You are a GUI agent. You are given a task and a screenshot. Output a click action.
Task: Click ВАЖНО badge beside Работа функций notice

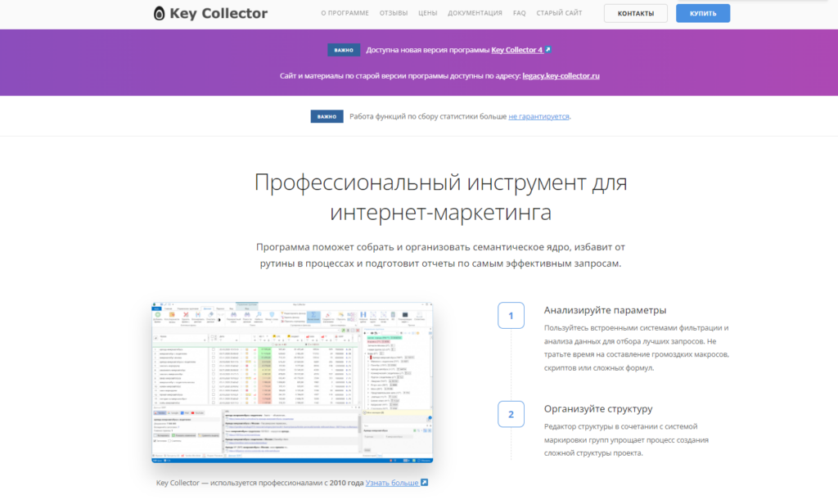[x=327, y=116]
